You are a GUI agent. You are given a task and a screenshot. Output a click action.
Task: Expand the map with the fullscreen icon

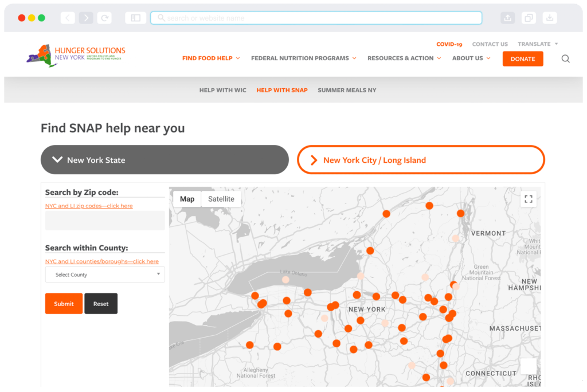528,199
